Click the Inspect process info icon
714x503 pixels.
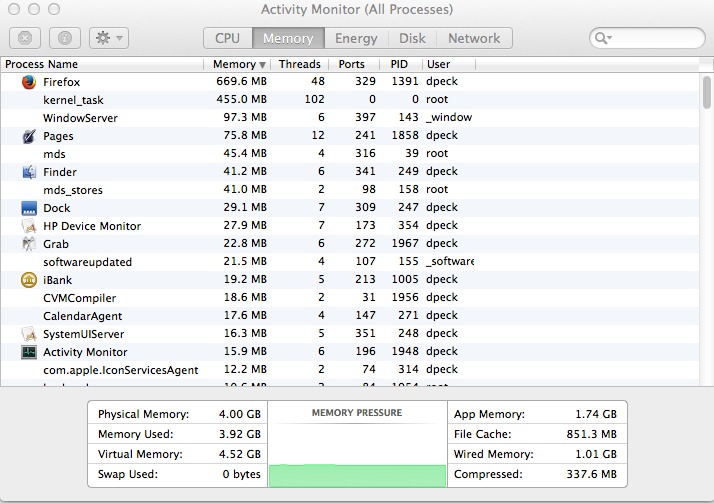click(65, 38)
